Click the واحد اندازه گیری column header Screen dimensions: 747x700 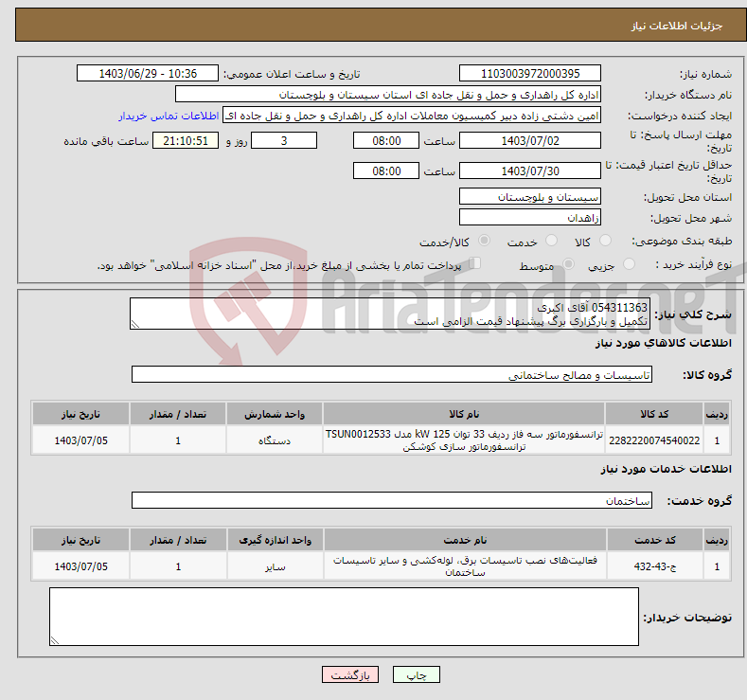tap(276, 540)
